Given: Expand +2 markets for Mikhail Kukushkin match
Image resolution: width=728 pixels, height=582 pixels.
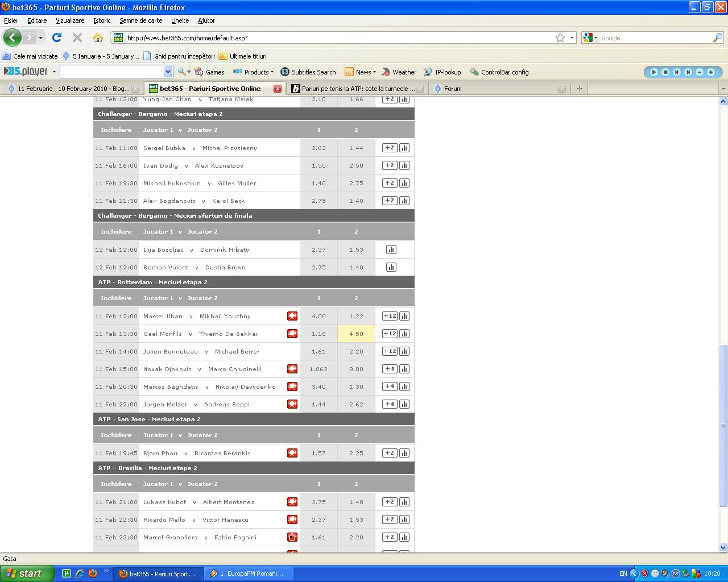Looking at the screenshot, I should (x=390, y=183).
